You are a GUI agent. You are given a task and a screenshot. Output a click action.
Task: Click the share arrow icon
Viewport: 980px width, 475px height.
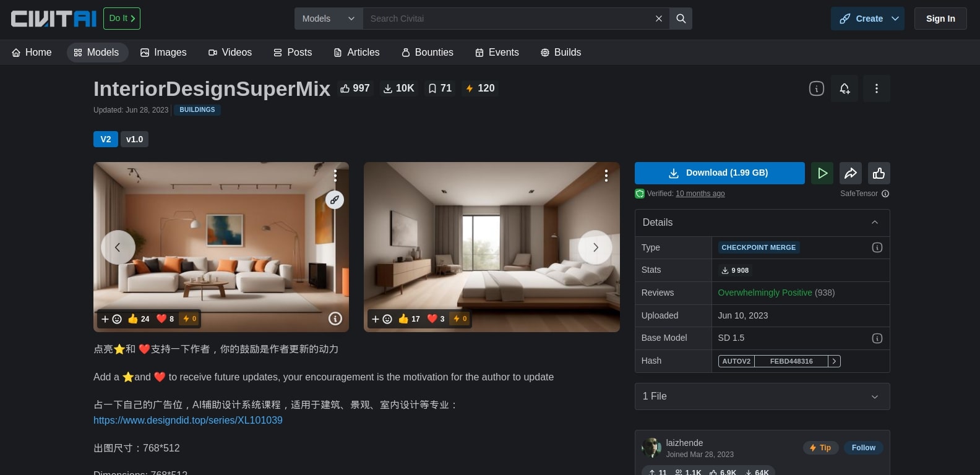(851, 173)
